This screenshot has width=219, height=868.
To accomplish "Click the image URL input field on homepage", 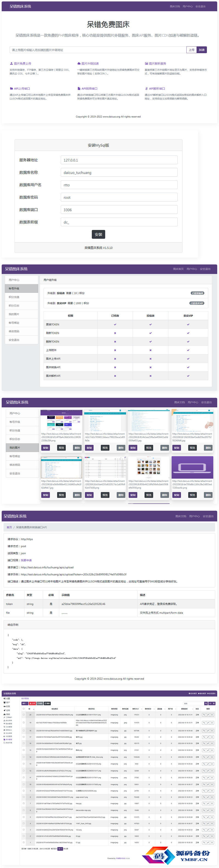I will pos(98,50).
